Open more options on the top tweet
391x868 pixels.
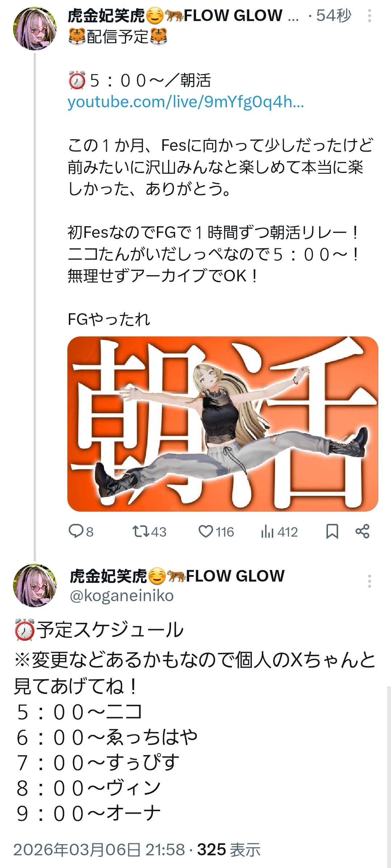point(369,16)
